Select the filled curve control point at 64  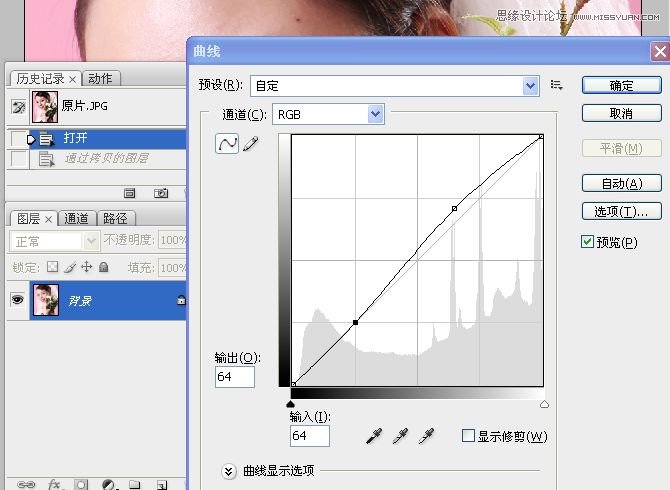pyautogui.click(x=355, y=322)
